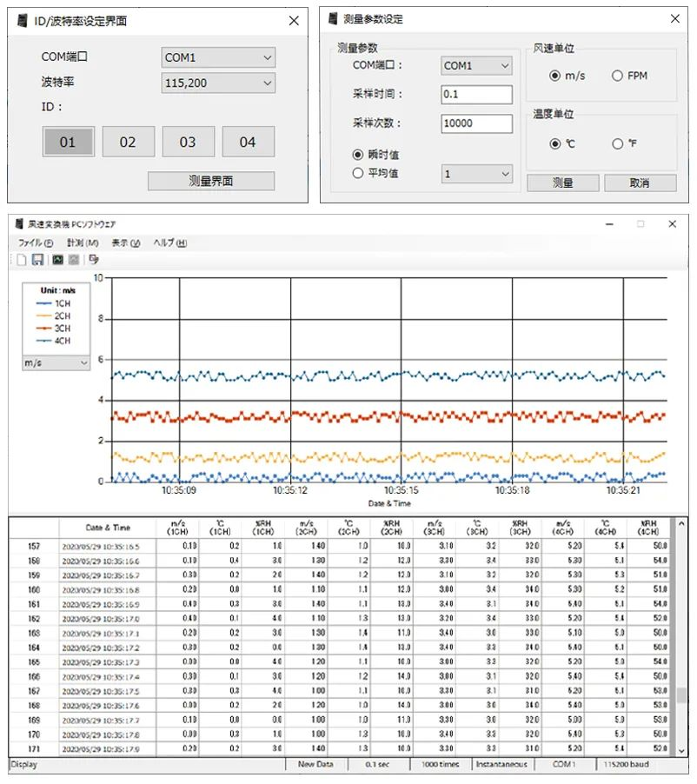Viewport: 697px width, 784px height.
Task: Open the unit selector showing m/s under legend
Action: click(56, 363)
